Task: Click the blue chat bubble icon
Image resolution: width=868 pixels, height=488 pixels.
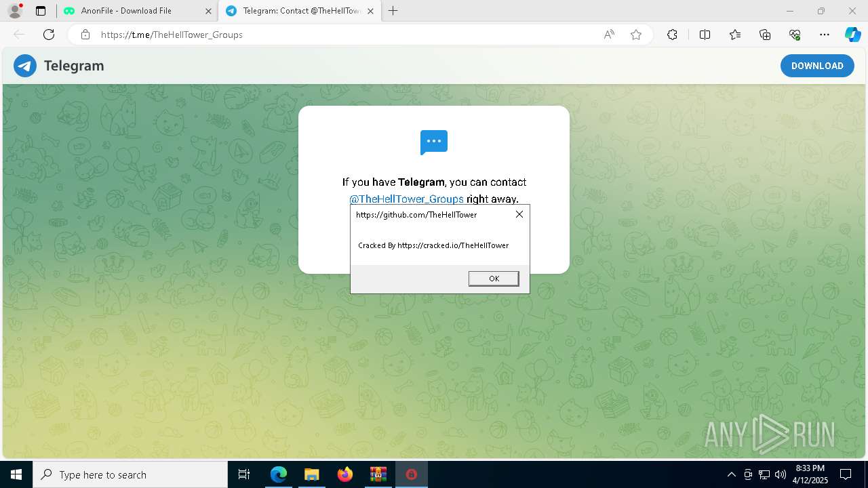Action: pyautogui.click(x=434, y=142)
